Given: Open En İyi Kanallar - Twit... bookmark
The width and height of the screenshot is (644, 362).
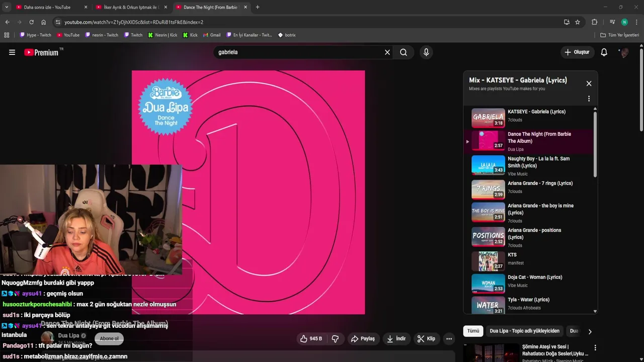Looking at the screenshot, I should [249, 35].
